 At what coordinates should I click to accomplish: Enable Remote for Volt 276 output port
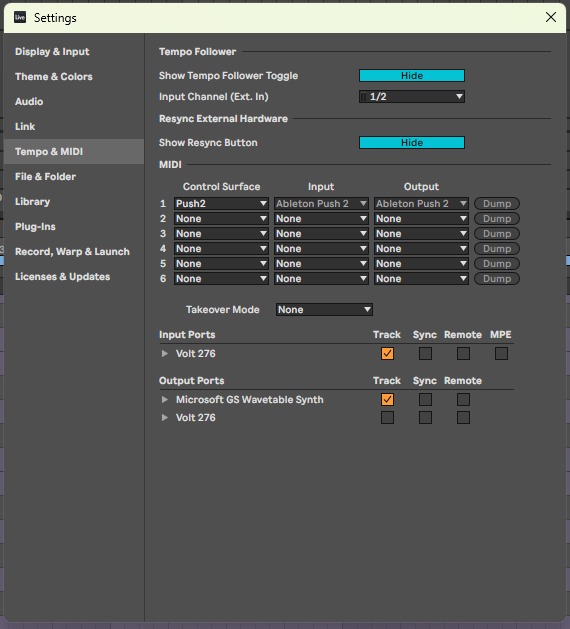click(x=463, y=418)
